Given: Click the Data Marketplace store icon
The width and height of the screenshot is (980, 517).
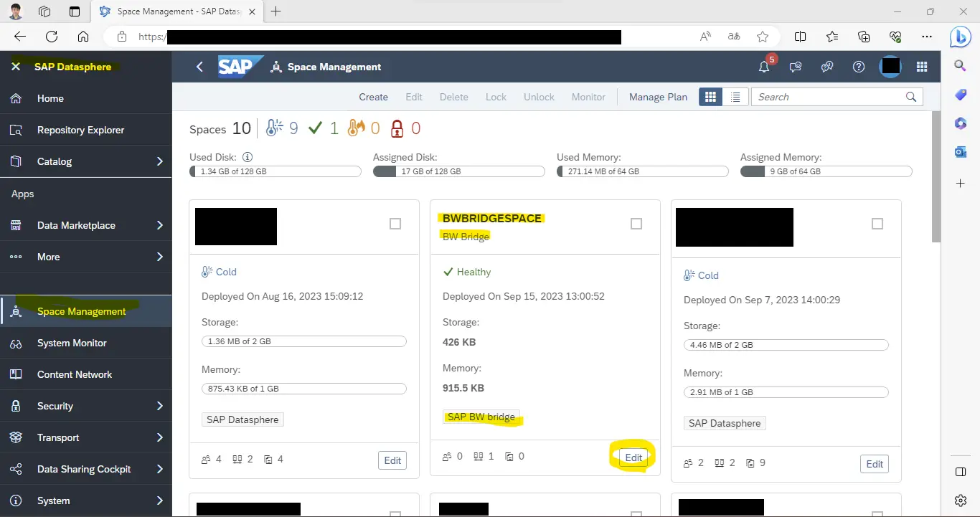Looking at the screenshot, I should 16,225.
